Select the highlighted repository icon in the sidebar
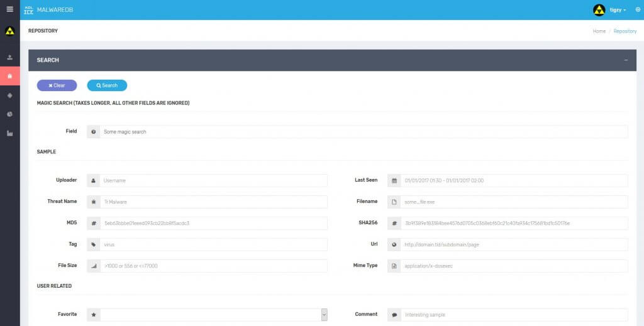Image resolution: width=644 pixels, height=326 pixels. click(9, 76)
